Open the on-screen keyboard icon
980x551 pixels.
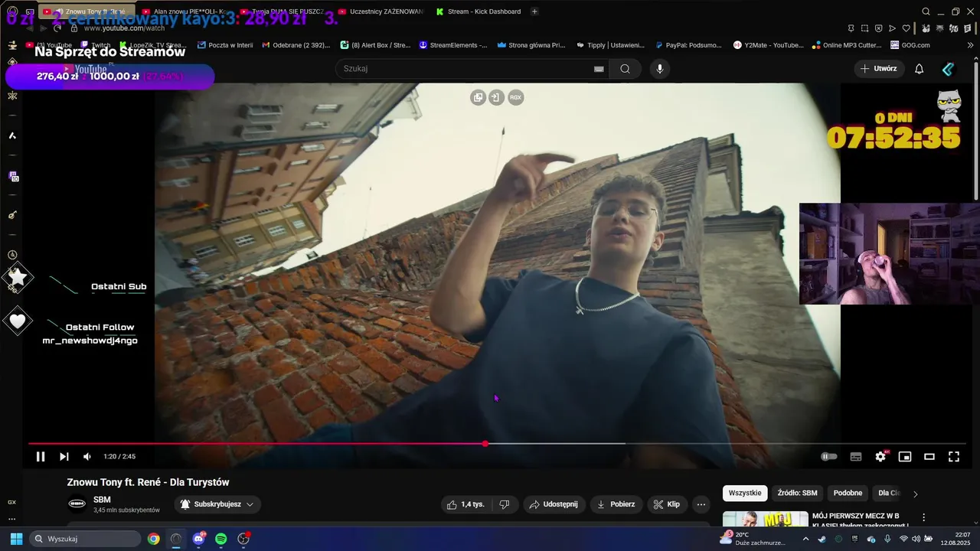click(599, 69)
